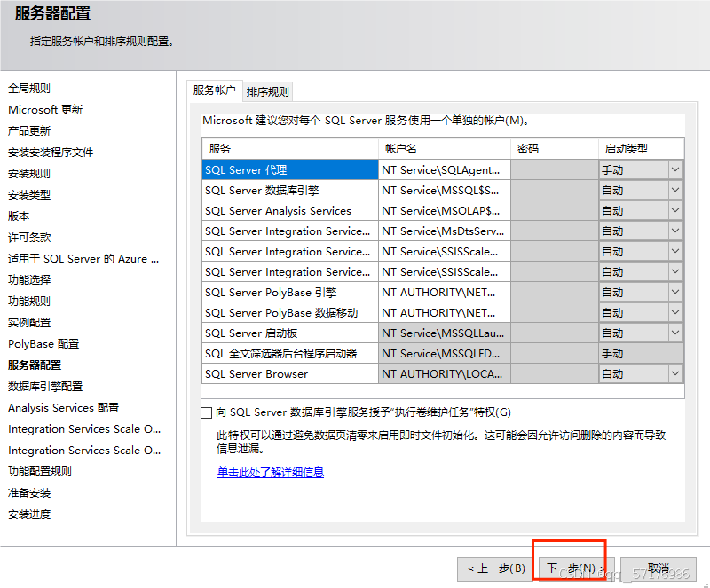This screenshot has height=588, width=710.
Task: Select the 版本 step in sidebar
Action: click(x=19, y=216)
